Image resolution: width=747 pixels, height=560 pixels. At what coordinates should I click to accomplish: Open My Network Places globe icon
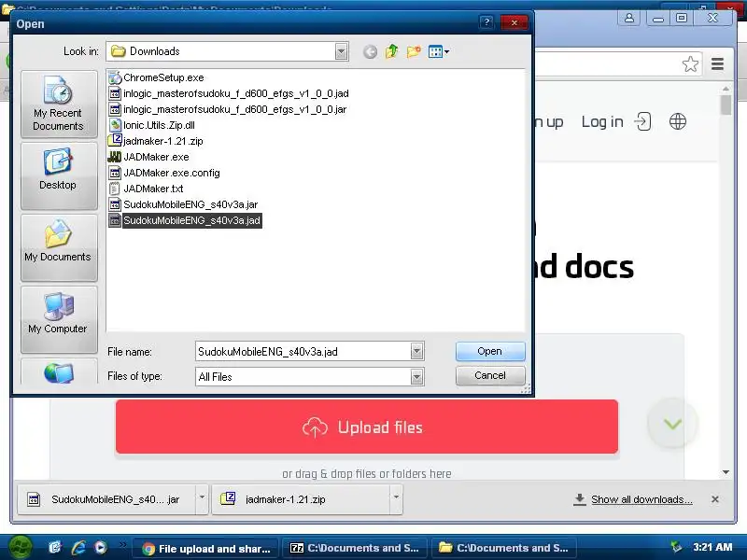(x=59, y=372)
